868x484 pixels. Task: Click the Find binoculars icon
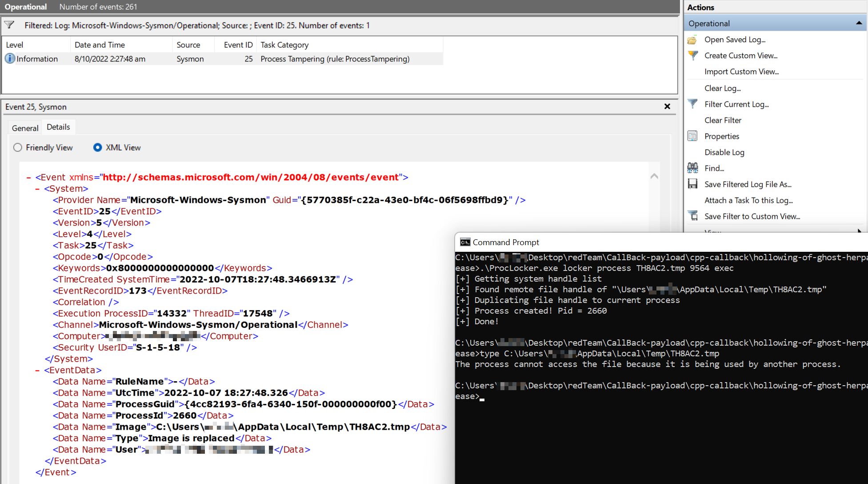692,168
